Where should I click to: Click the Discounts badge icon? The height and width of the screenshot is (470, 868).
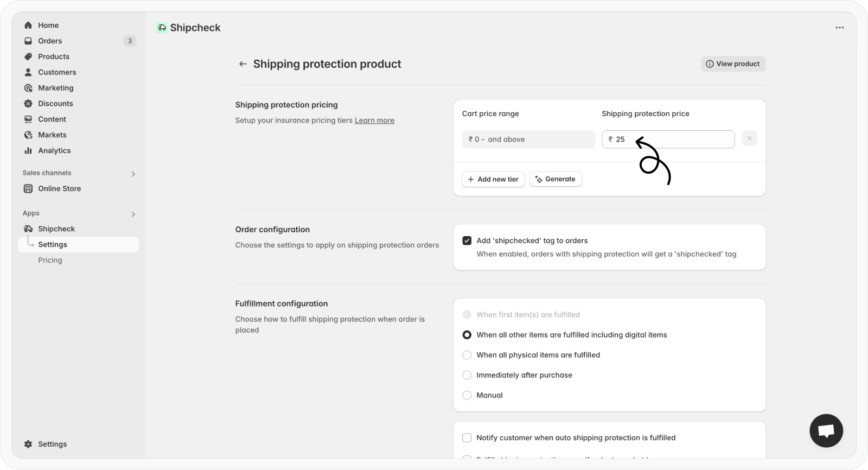click(28, 104)
